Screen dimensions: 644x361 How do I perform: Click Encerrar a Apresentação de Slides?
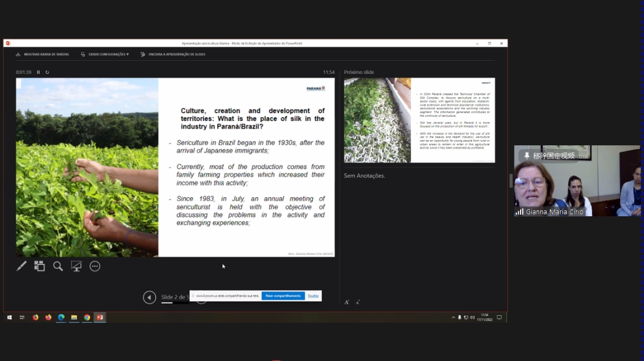point(173,54)
